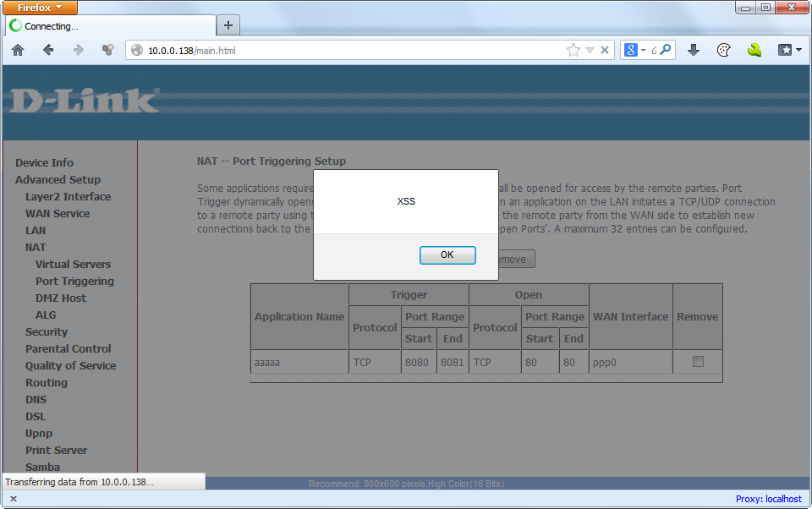Open the Firefox application menu dropdown

point(40,8)
